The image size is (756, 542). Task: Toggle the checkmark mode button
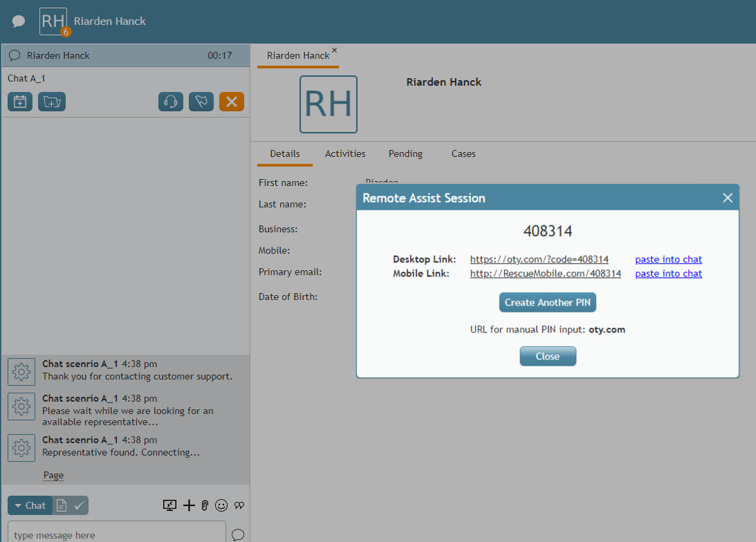tap(80, 505)
